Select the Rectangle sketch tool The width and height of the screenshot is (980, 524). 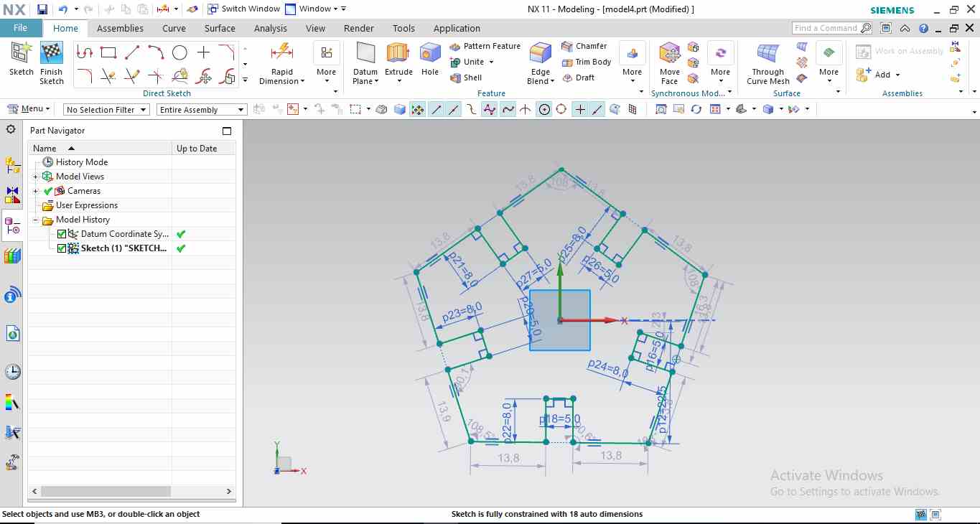(x=108, y=52)
